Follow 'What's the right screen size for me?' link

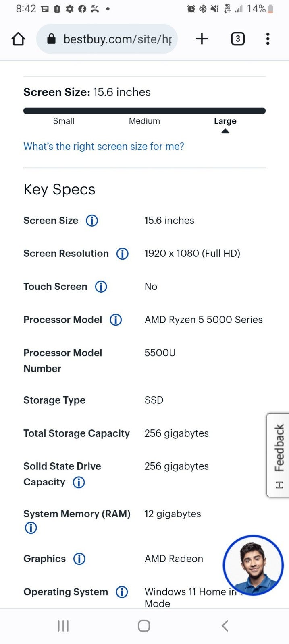click(x=104, y=146)
